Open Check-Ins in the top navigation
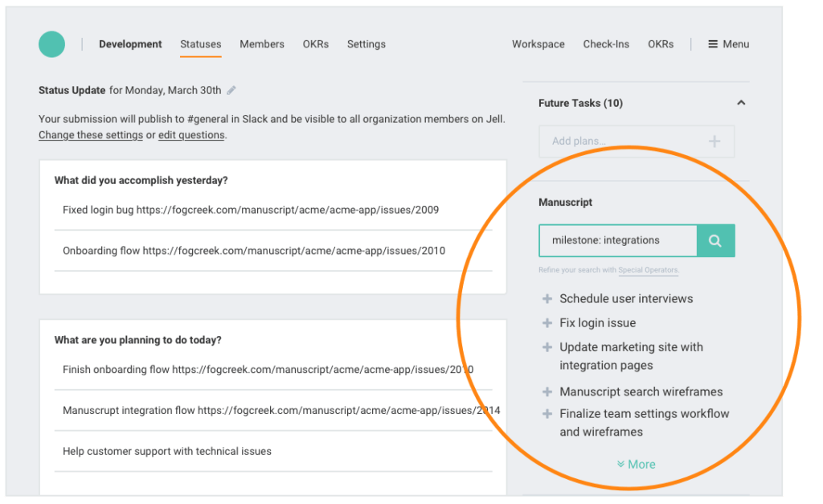Screen dimensions: 823x504 (606, 44)
